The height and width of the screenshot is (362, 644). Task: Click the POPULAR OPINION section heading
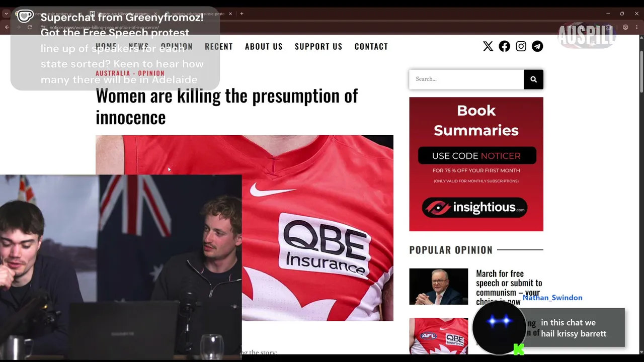(x=451, y=250)
